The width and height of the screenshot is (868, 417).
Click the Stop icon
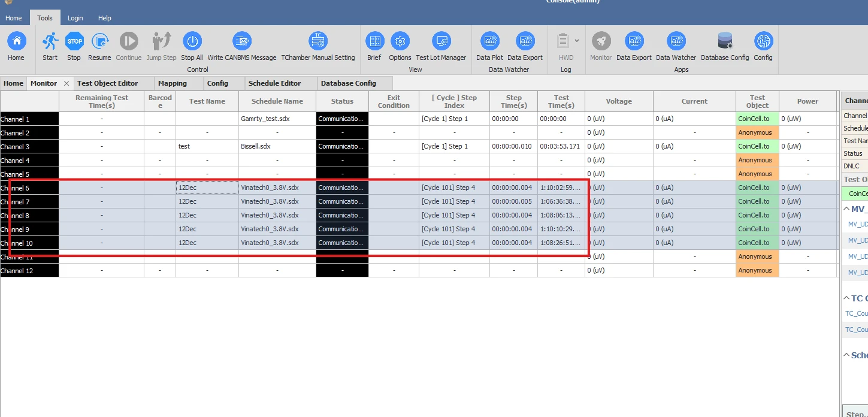pos(74,41)
